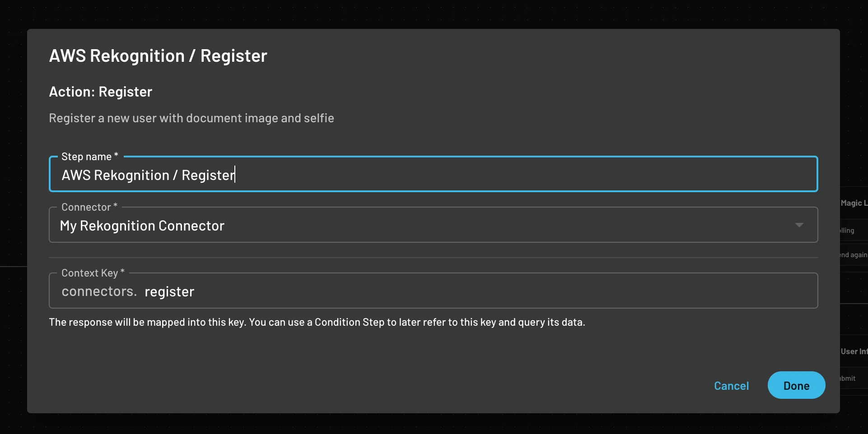Select the User Info step behind the modal
This screenshot has height=434, width=868.
tap(854, 351)
